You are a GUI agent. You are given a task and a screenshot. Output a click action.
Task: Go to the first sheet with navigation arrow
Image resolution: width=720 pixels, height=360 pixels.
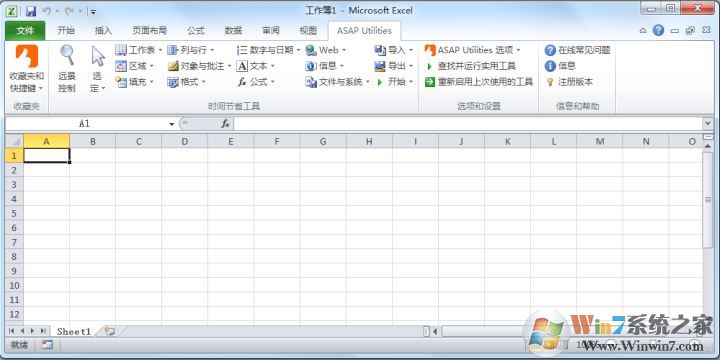pyautogui.click(x=11, y=331)
